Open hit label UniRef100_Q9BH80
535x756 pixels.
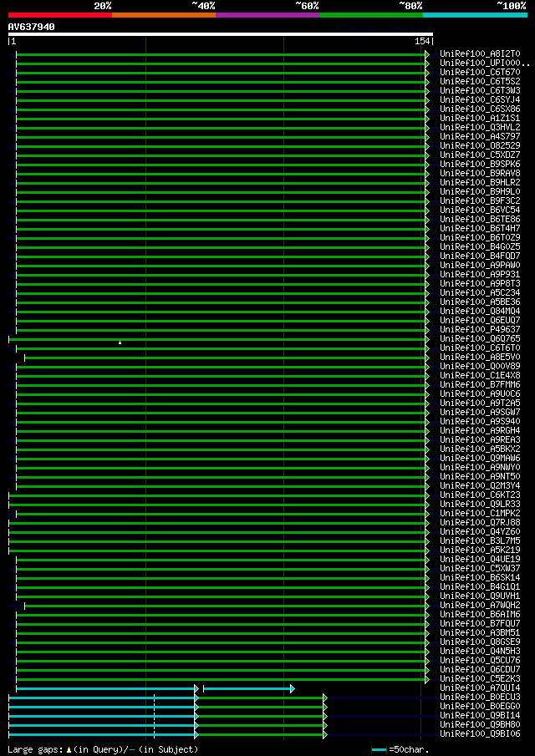(x=480, y=725)
